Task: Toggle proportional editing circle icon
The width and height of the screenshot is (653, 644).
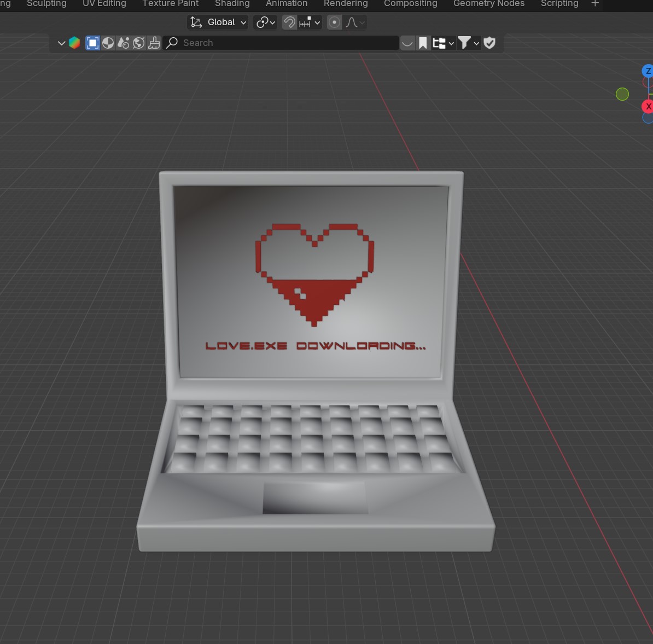Action: [x=334, y=22]
